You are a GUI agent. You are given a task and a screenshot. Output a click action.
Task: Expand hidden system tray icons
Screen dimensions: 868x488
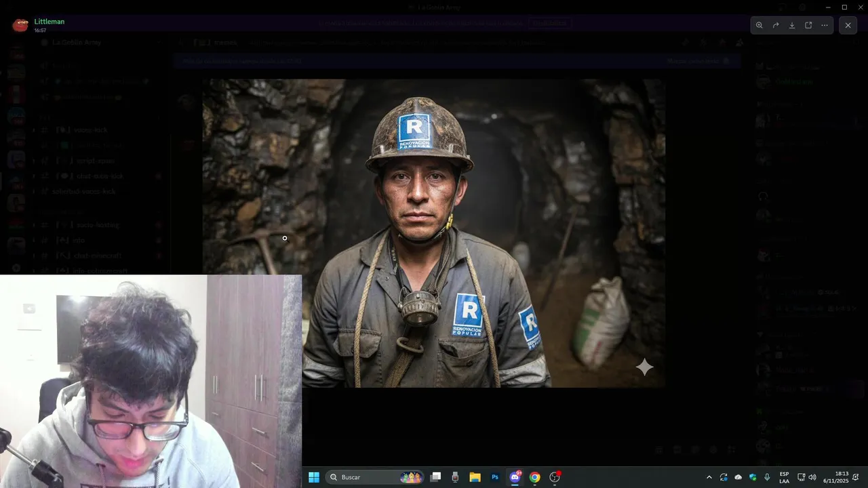(x=709, y=477)
